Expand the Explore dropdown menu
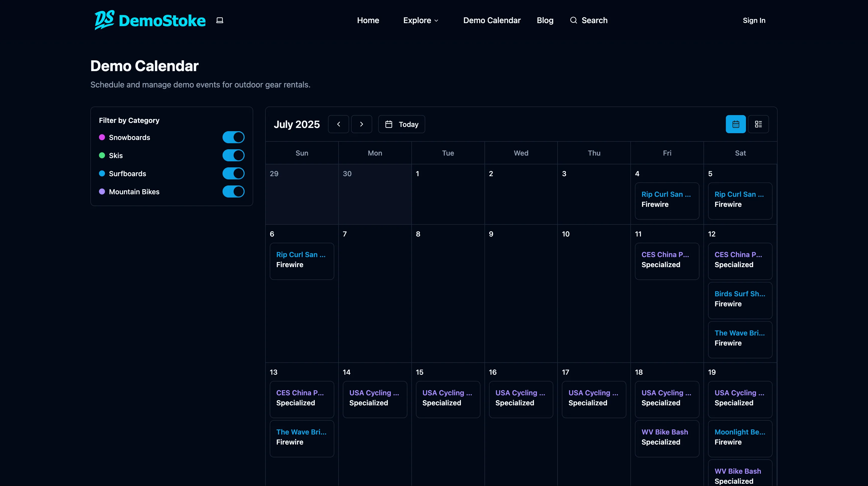The width and height of the screenshot is (868, 486). click(x=421, y=20)
